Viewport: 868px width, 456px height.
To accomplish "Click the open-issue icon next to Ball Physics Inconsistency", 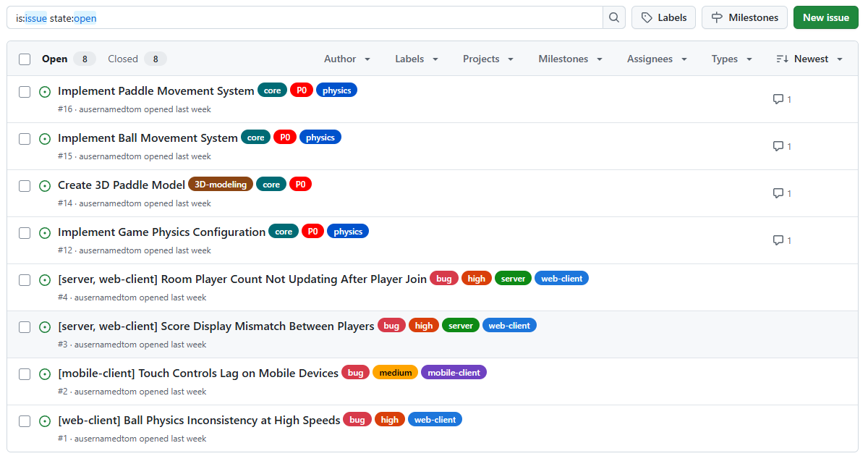I will [45, 421].
